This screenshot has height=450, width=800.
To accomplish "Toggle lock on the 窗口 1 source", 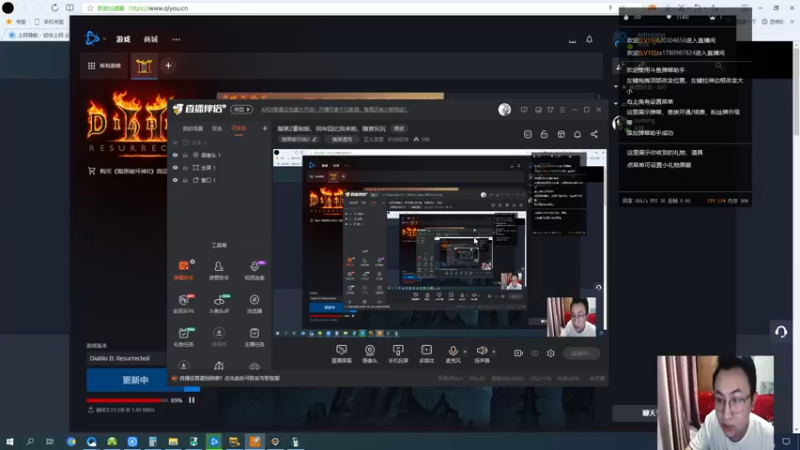I will tap(185, 180).
